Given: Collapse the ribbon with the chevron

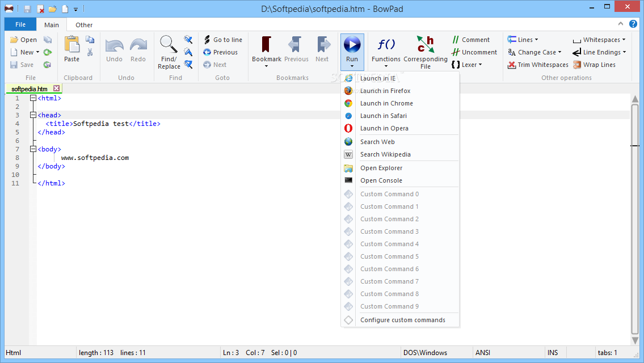Looking at the screenshot, I should coord(621,24).
